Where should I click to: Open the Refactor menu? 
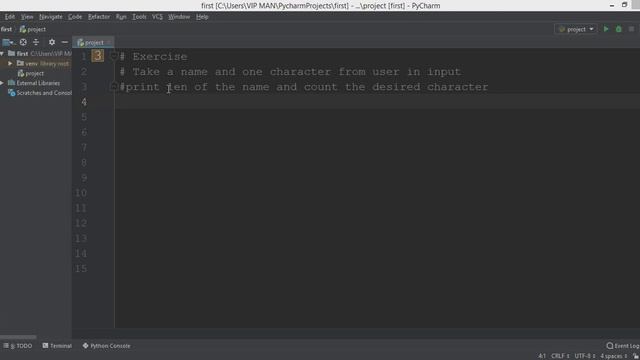[x=99, y=17]
